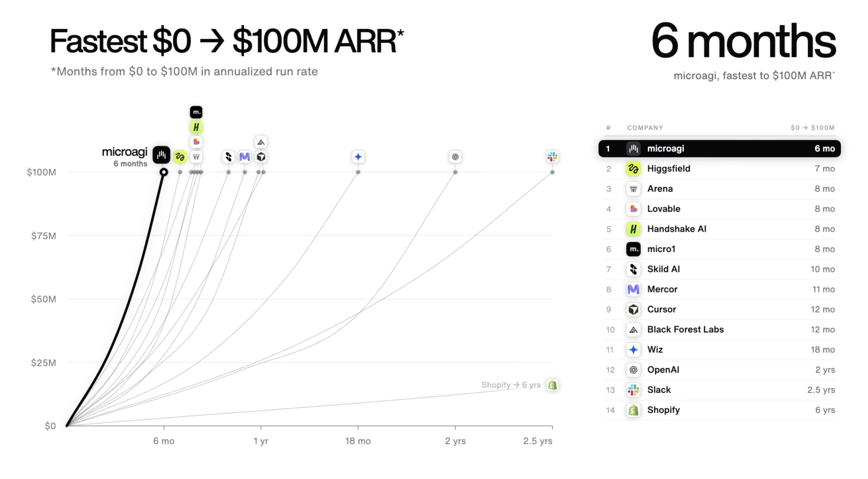
Task: Click the 'micro1' company name
Action: (x=661, y=249)
